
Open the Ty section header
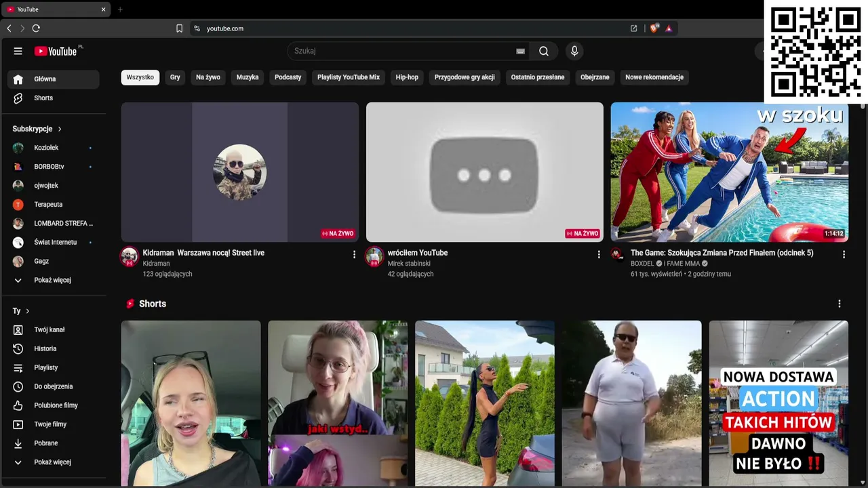point(22,311)
